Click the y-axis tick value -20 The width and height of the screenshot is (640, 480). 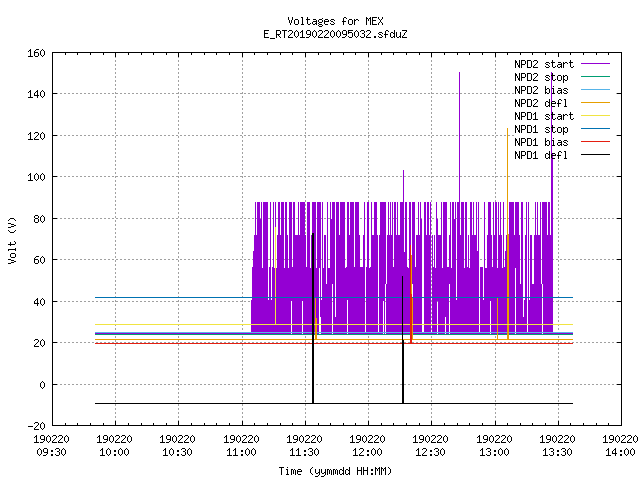[x=36, y=426]
